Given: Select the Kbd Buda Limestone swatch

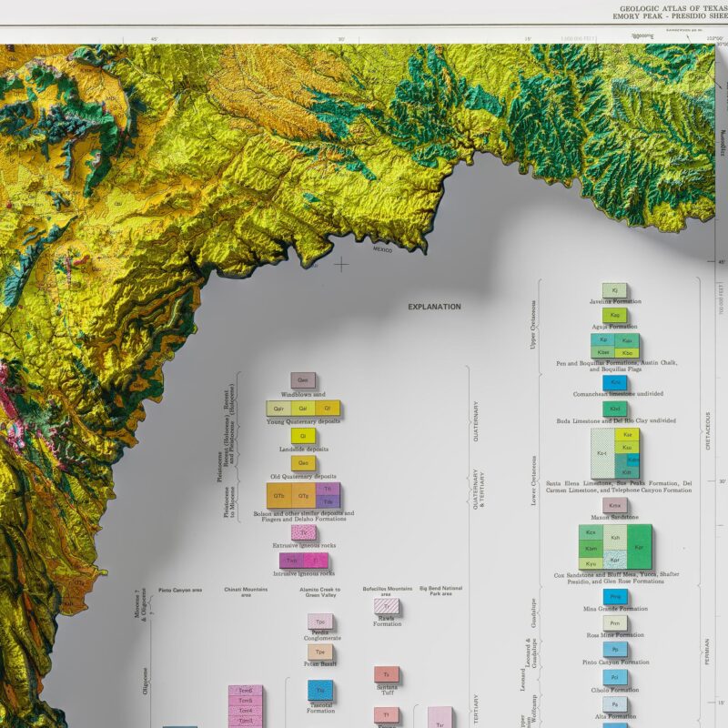Looking at the screenshot, I should pyautogui.click(x=615, y=409).
